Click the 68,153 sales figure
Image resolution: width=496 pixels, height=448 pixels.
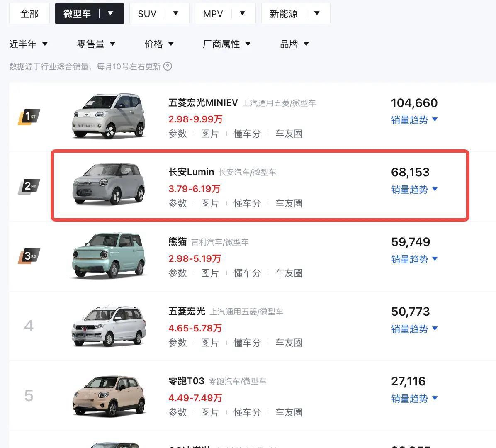click(410, 173)
